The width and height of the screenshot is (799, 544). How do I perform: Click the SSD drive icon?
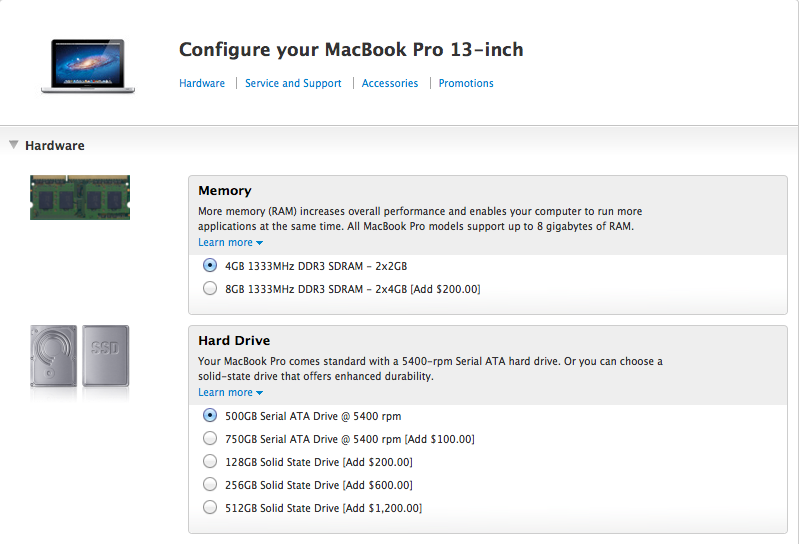tap(105, 356)
